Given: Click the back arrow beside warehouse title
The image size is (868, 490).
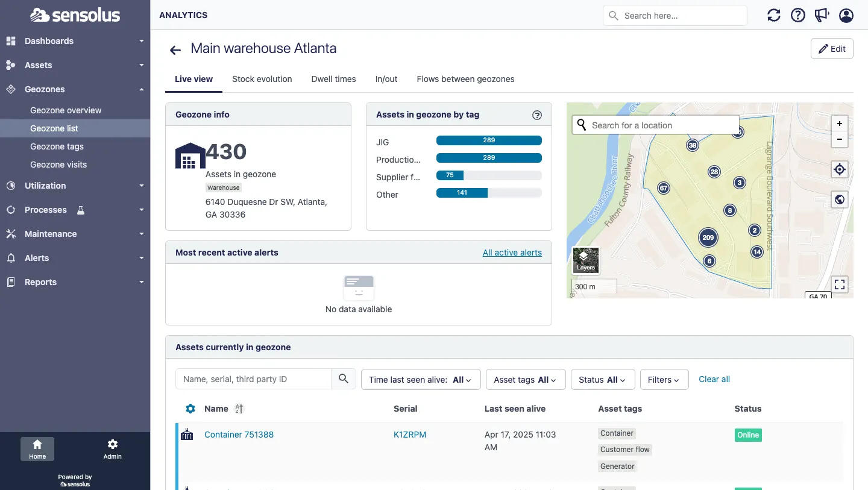Looking at the screenshot, I should [175, 50].
